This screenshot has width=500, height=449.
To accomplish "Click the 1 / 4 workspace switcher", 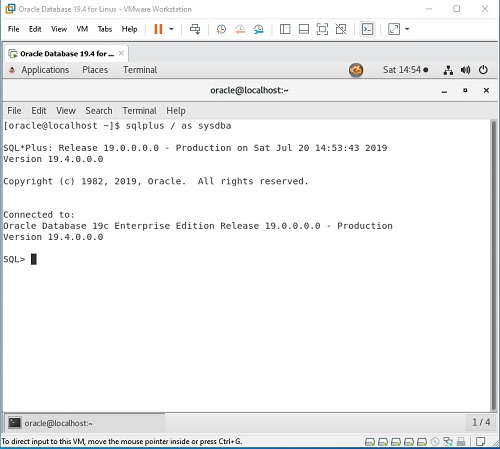I will tap(481, 422).
